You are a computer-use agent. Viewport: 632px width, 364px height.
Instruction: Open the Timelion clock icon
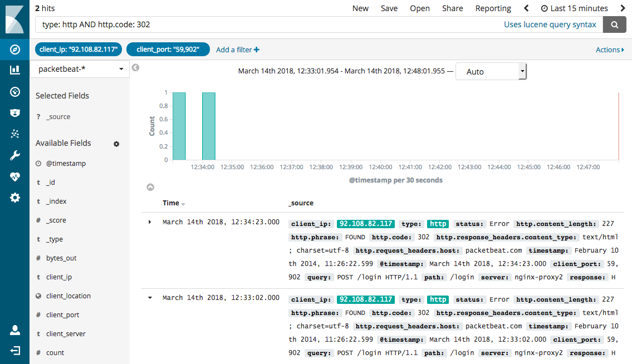(14, 91)
